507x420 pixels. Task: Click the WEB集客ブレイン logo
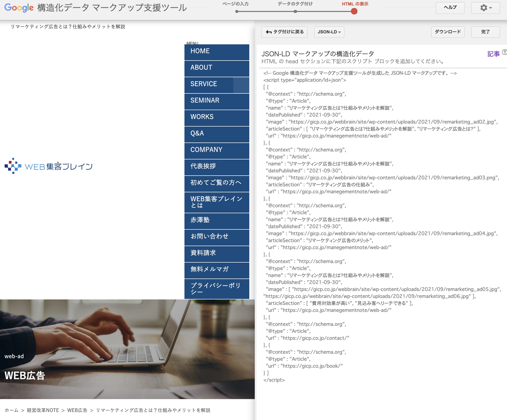click(x=49, y=166)
